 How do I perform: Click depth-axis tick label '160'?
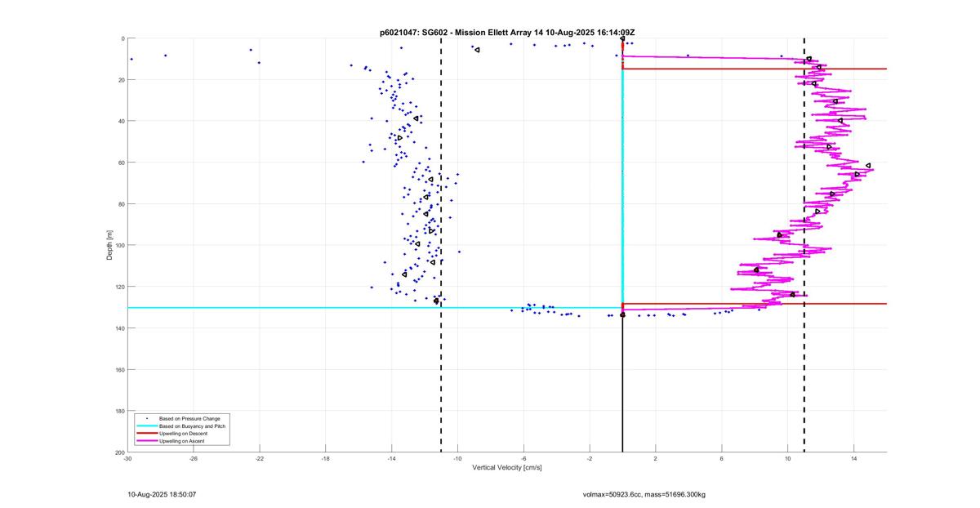point(119,369)
